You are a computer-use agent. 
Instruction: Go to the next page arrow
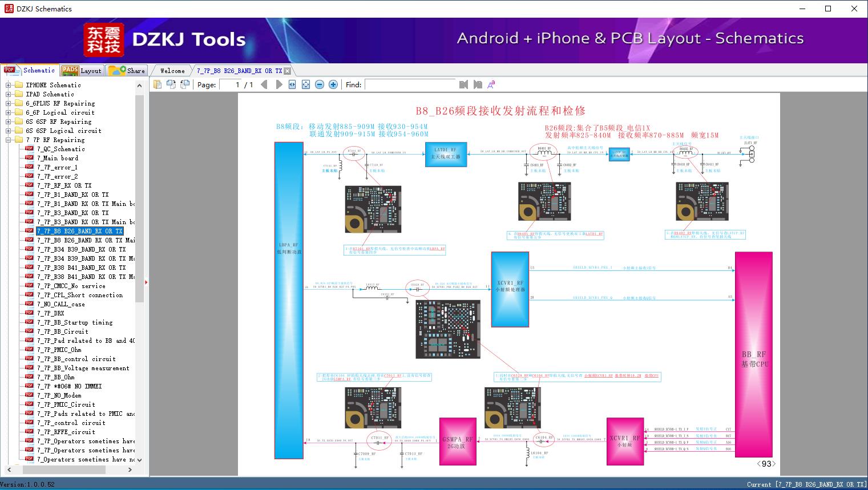pyautogui.click(x=278, y=84)
